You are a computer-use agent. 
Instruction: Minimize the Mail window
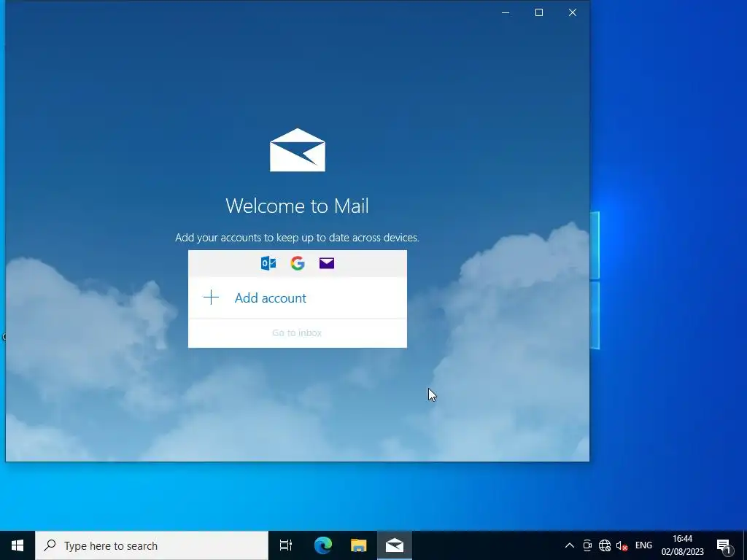[x=506, y=12]
